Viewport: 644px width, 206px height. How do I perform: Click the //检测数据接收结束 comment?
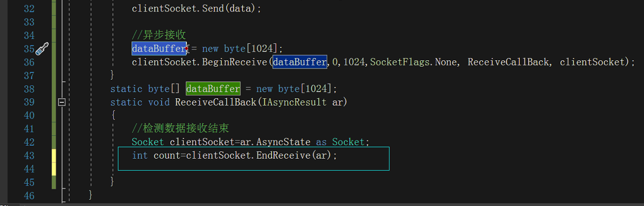pyautogui.click(x=180, y=128)
